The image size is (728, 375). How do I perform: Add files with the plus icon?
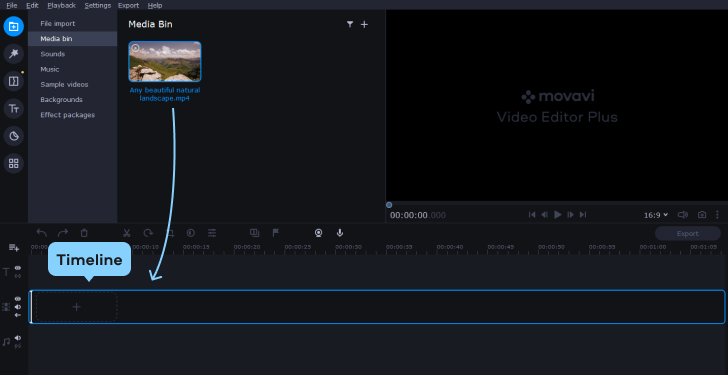coord(364,24)
